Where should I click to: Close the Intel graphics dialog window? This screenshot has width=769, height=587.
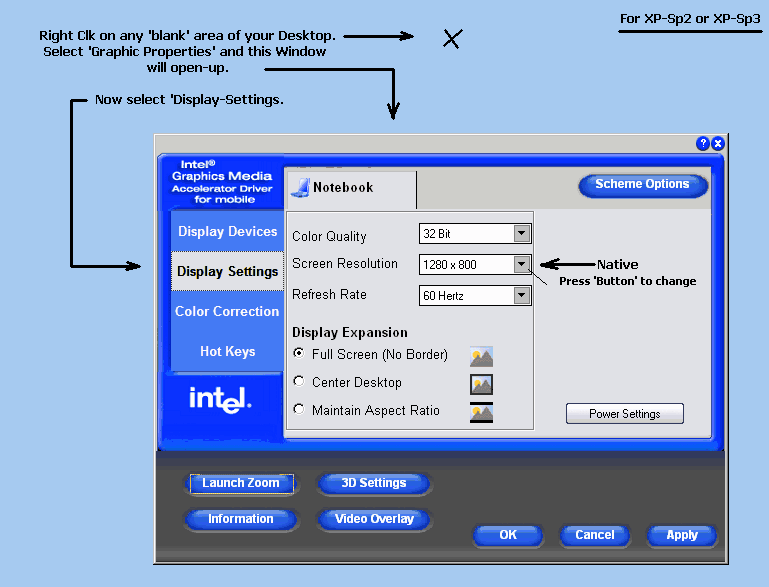(x=718, y=143)
